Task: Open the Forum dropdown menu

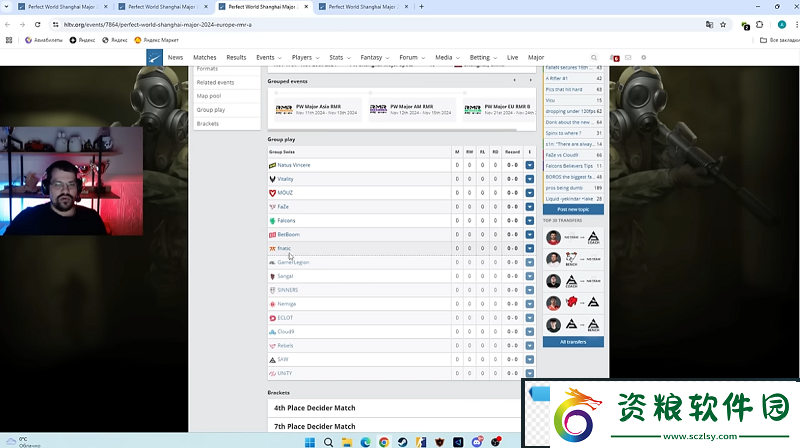Action: [x=412, y=58]
